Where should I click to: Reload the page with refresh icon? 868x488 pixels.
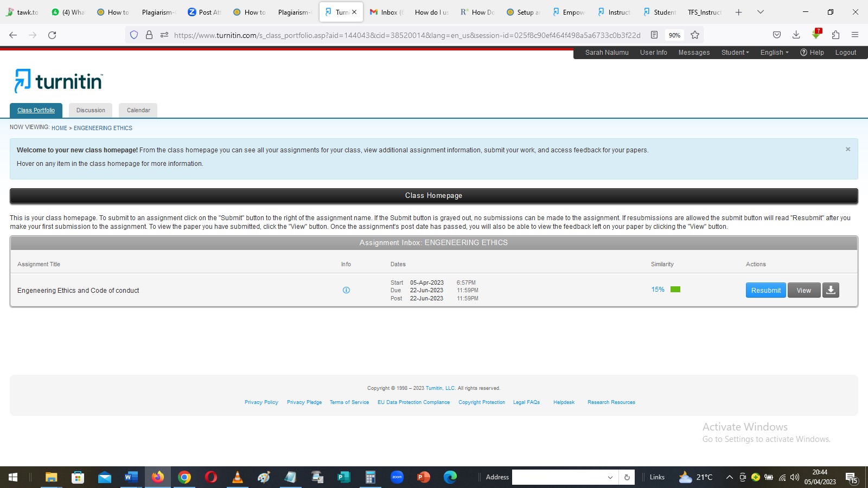[x=52, y=35]
